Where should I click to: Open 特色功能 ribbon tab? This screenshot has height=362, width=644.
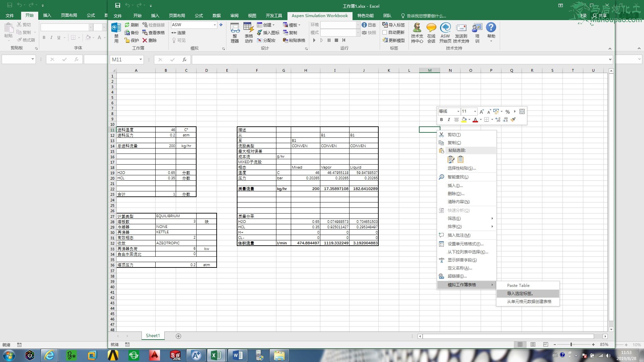pos(365,15)
